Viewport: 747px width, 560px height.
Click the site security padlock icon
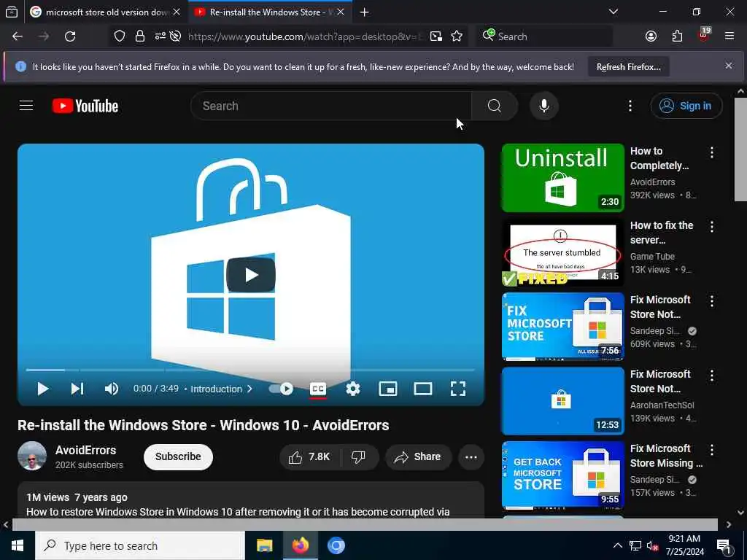(x=139, y=36)
